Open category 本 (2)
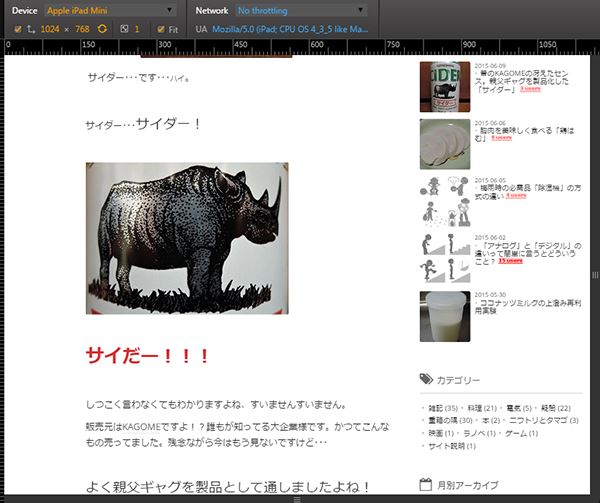The width and height of the screenshot is (600, 503). click(491, 420)
